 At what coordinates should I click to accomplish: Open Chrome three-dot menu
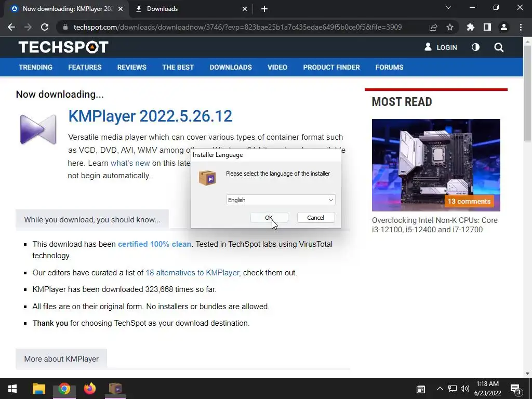pos(521,27)
